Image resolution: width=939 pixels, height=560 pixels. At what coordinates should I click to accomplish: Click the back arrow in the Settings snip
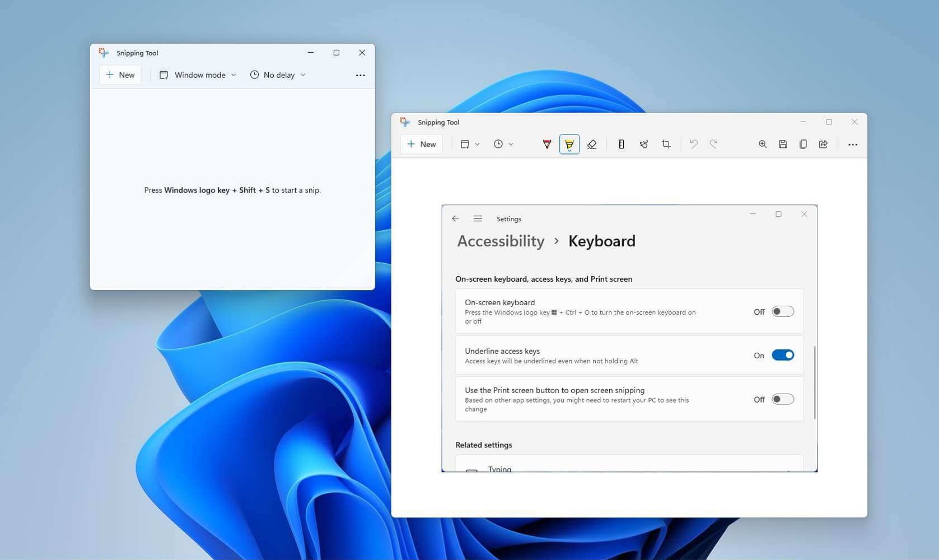tap(455, 219)
